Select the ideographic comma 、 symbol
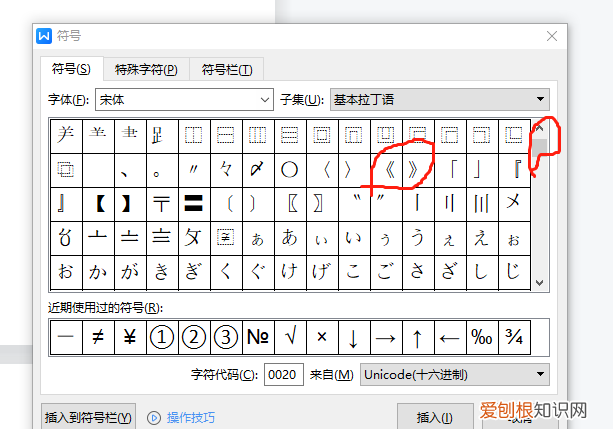The height and width of the screenshot is (429, 613). [x=131, y=170]
